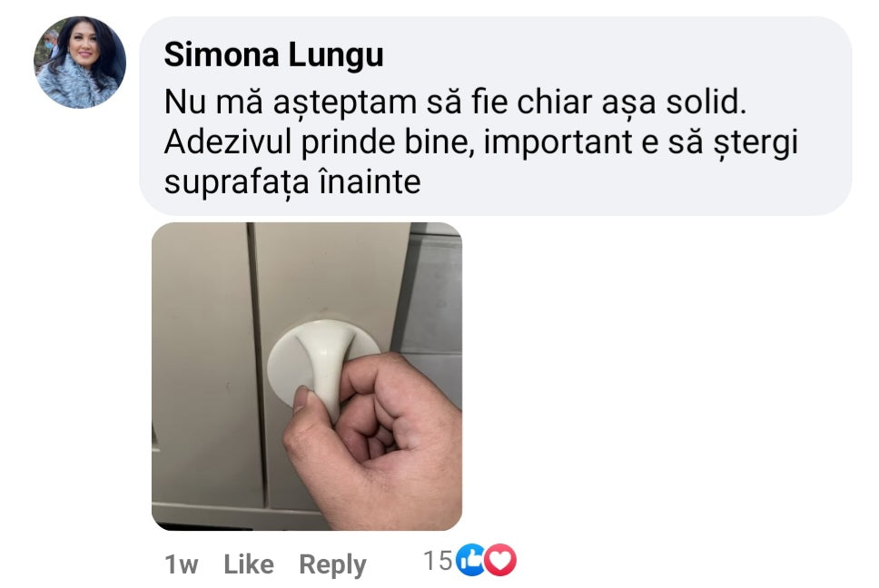Click the red heart reaction icon

coord(500,560)
